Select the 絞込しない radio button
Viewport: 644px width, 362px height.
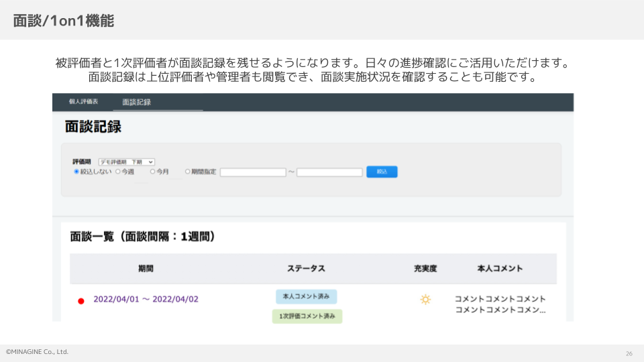tap(76, 172)
